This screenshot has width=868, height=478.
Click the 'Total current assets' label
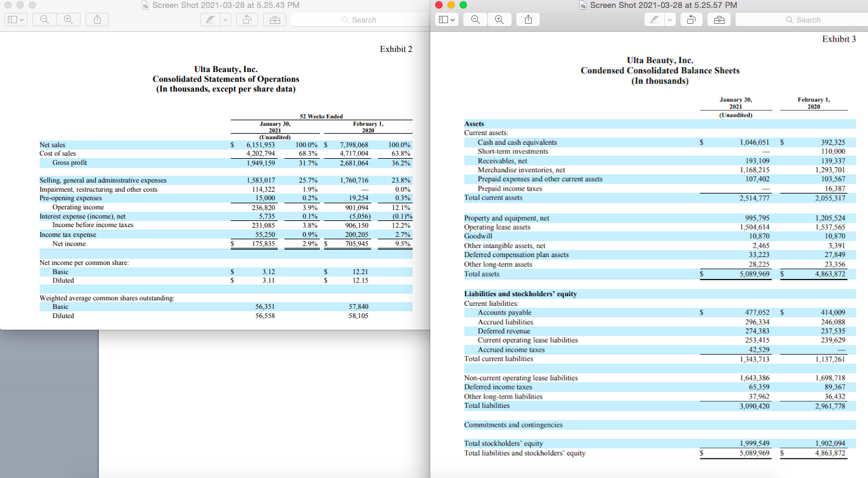coord(493,197)
